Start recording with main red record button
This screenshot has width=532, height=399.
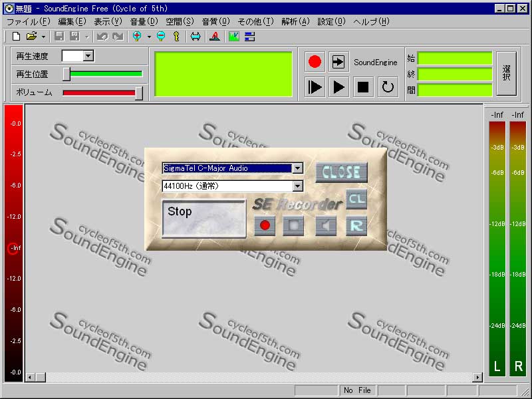click(x=315, y=62)
